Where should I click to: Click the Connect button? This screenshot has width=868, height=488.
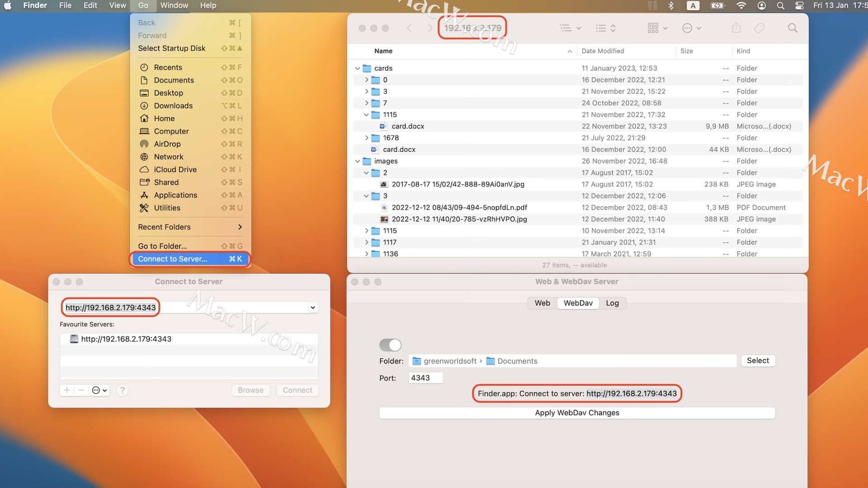pos(297,390)
